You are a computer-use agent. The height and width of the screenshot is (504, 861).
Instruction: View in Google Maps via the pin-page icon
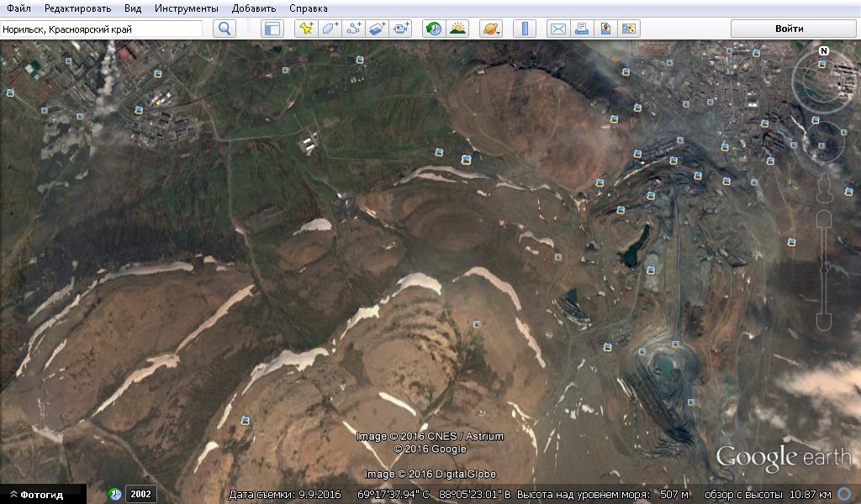(x=605, y=29)
